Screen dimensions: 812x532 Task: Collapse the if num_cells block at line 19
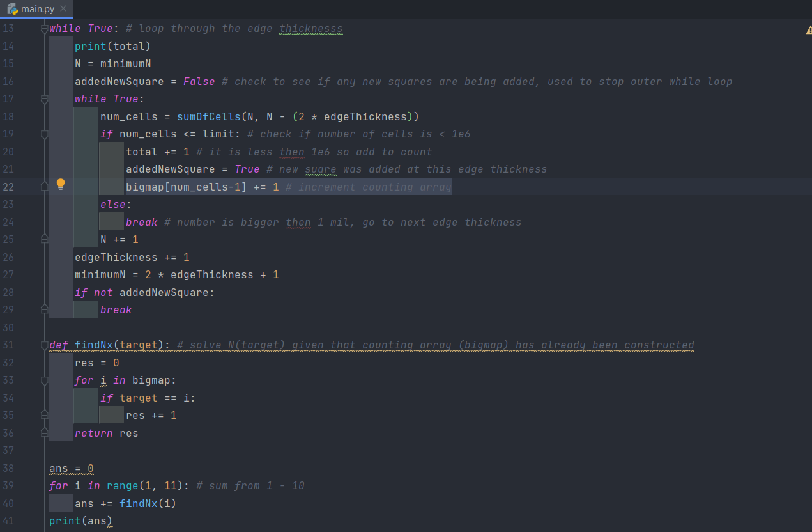pyautogui.click(x=44, y=134)
